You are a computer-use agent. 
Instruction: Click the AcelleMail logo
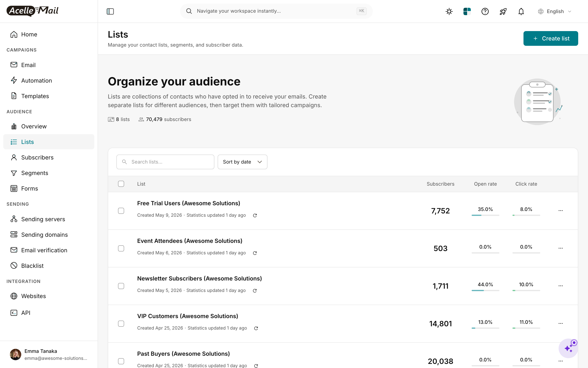pyautogui.click(x=32, y=11)
